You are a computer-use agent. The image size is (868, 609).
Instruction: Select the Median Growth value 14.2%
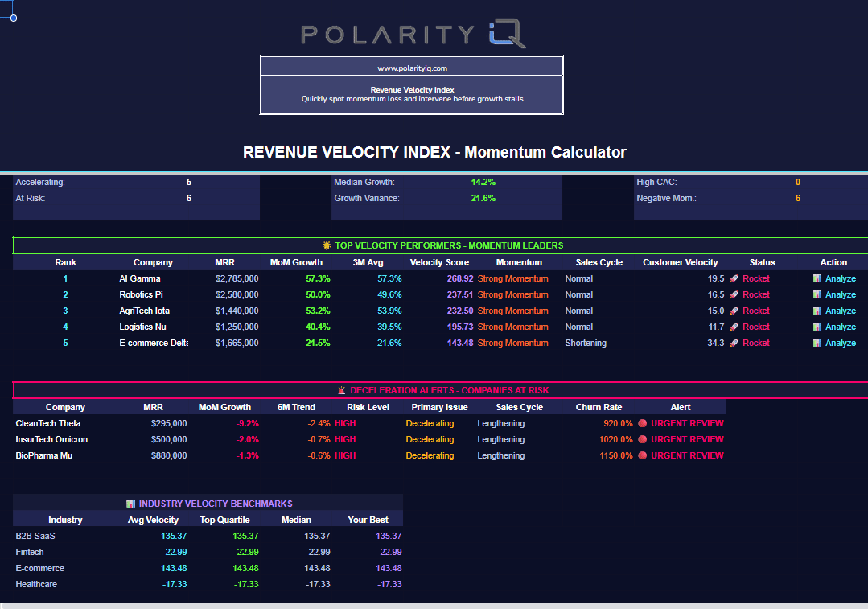pyautogui.click(x=483, y=182)
